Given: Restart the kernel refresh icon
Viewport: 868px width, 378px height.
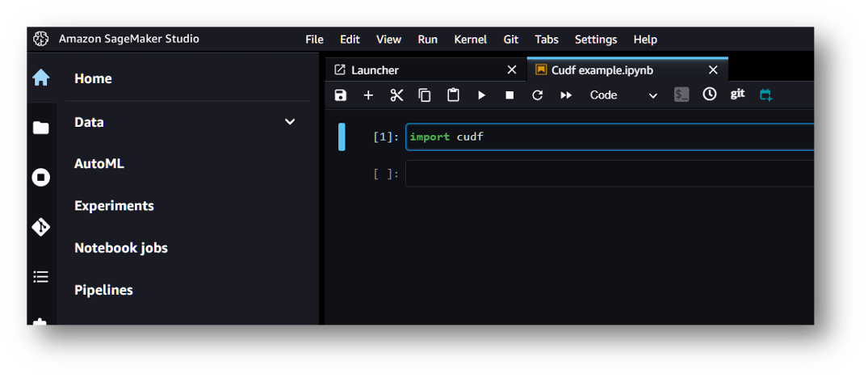Looking at the screenshot, I should (537, 95).
